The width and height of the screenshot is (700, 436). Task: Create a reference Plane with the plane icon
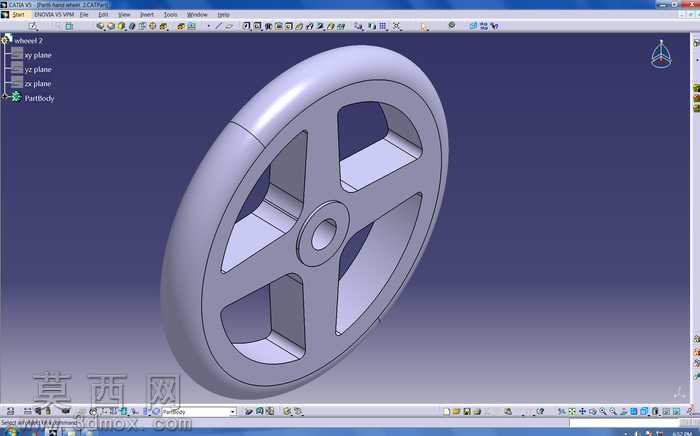(x=229, y=26)
